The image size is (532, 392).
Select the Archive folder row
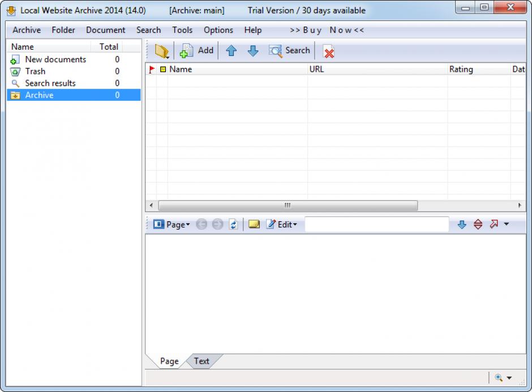click(74, 95)
